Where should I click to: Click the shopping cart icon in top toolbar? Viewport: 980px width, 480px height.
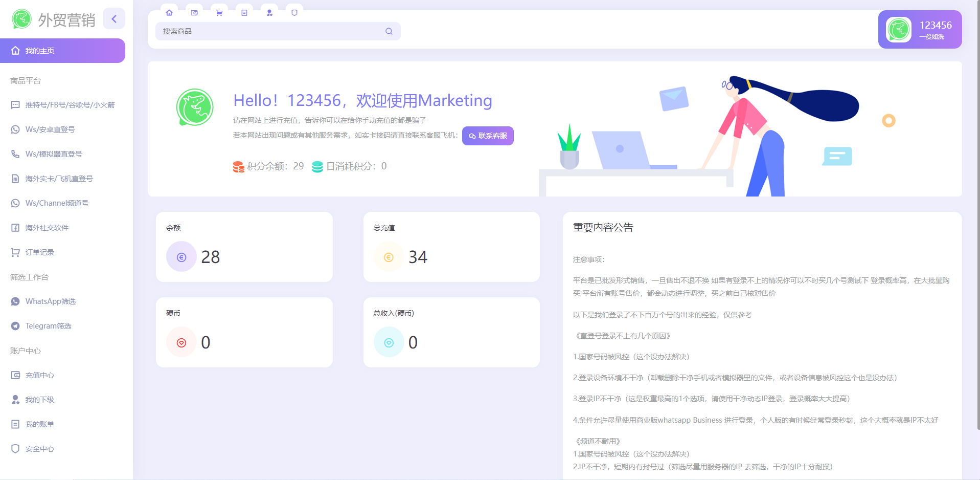(x=219, y=13)
